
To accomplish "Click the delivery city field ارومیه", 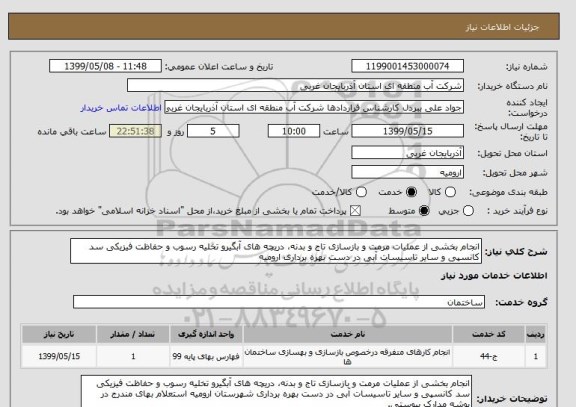I will [407, 172].
